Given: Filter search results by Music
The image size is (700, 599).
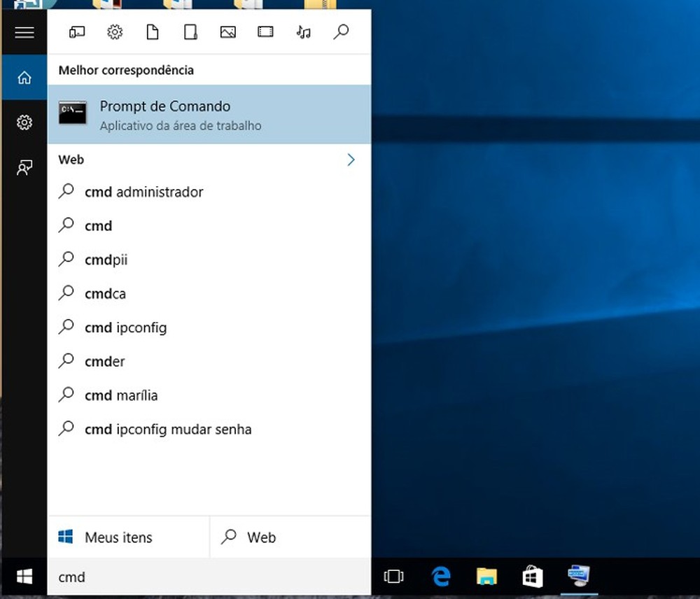Looking at the screenshot, I should [x=303, y=31].
